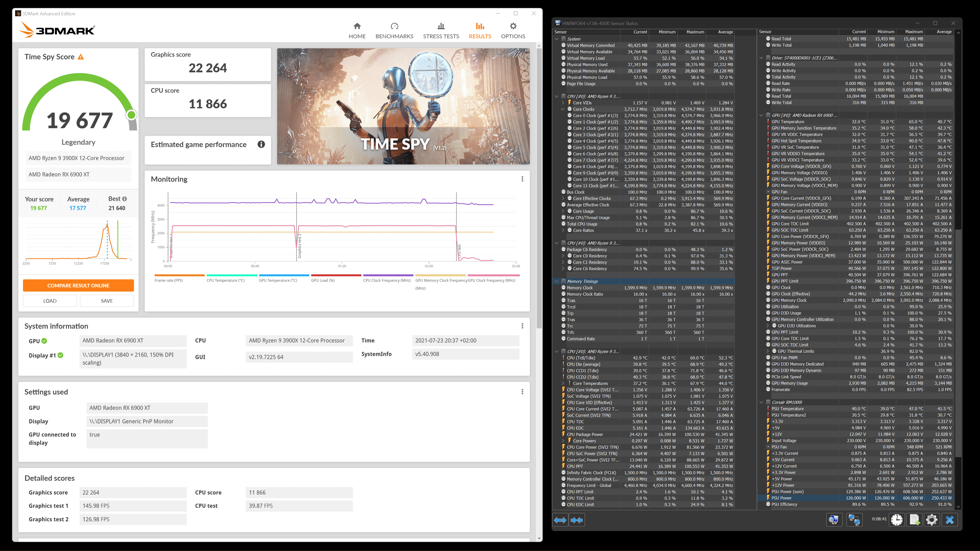Click the Core VIDs lightning bolt icon
Viewport: 980px width, 551px height.
tap(570, 103)
